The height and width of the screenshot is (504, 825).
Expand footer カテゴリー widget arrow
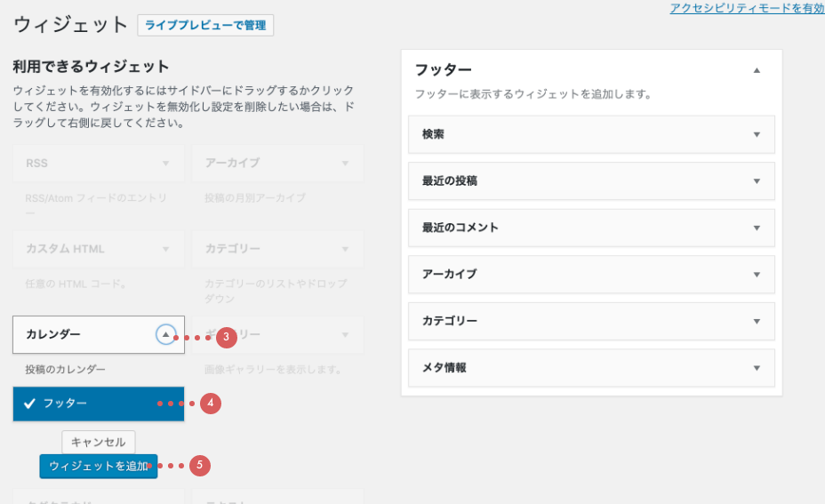(757, 321)
